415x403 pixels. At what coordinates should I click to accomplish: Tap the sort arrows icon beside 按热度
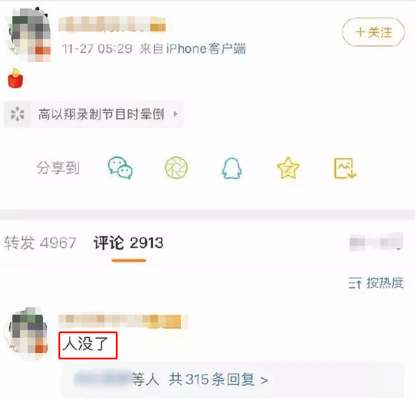(355, 283)
